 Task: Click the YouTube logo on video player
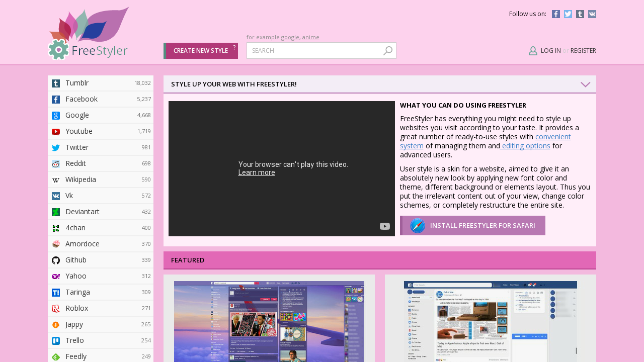(x=384, y=226)
